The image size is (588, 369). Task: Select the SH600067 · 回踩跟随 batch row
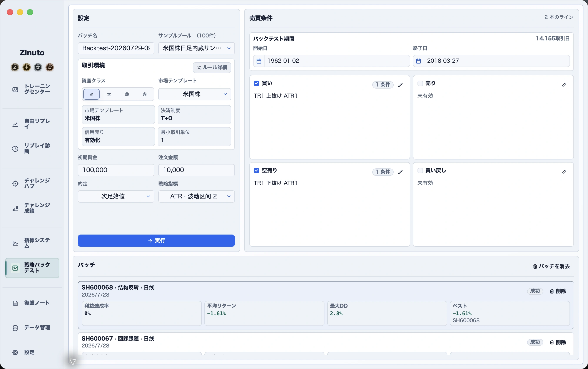pos(326,344)
